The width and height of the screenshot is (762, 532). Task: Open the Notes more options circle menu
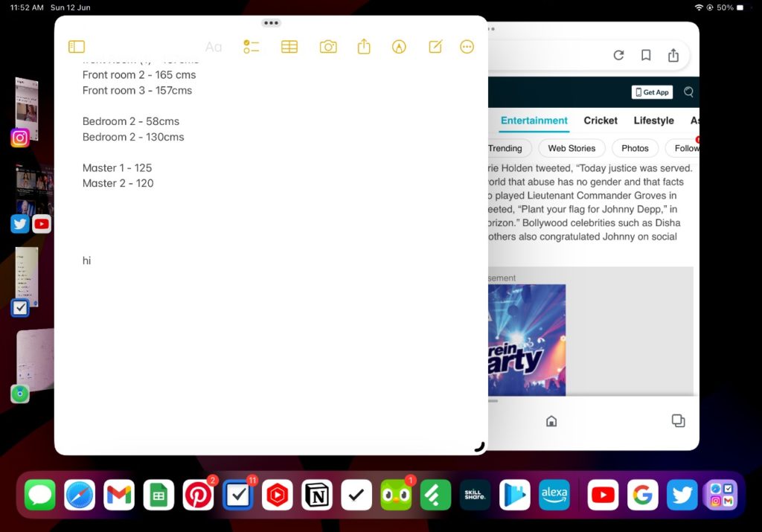tap(467, 47)
